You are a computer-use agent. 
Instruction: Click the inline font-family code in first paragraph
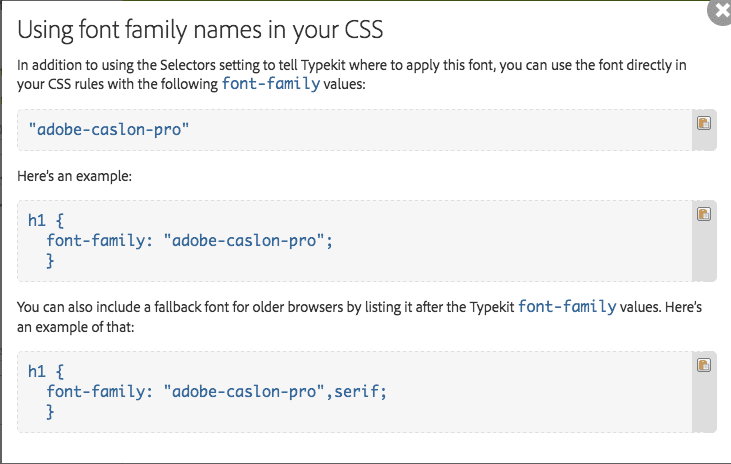(271, 84)
